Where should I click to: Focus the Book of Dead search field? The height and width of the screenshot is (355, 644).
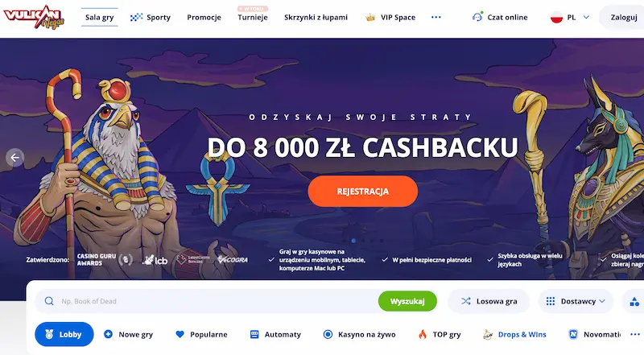[206, 301]
